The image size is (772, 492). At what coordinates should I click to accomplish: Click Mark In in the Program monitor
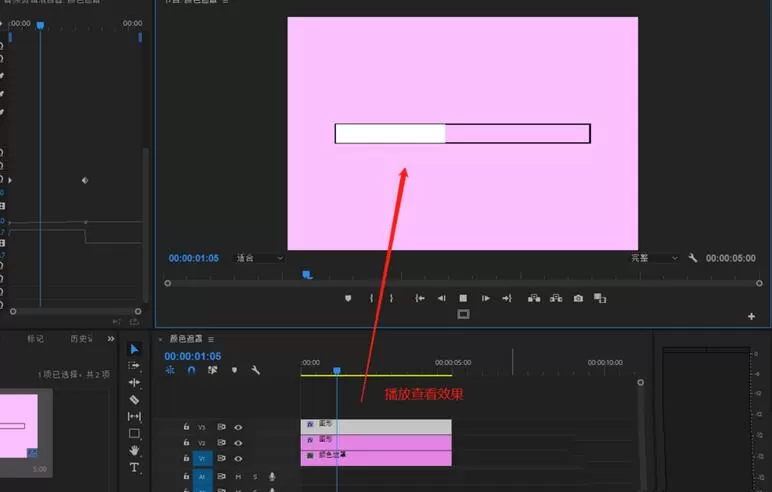[x=371, y=298]
